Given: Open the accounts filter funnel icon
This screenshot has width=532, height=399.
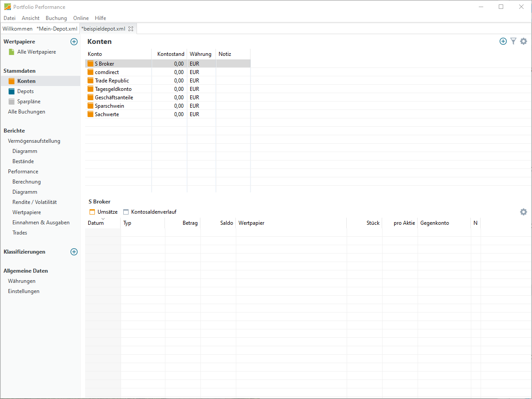Looking at the screenshot, I should pos(513,41).
